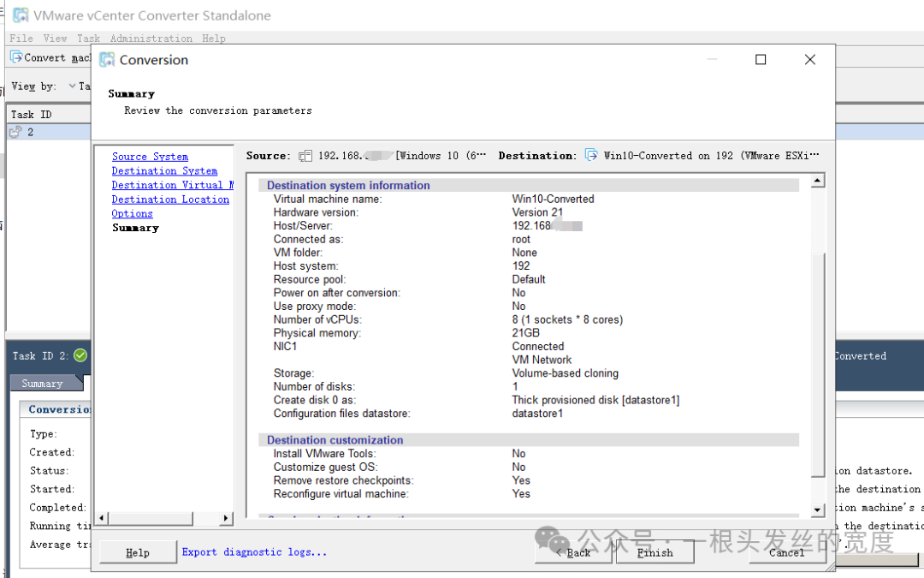Maximize the Conversion dialog window

761,60
